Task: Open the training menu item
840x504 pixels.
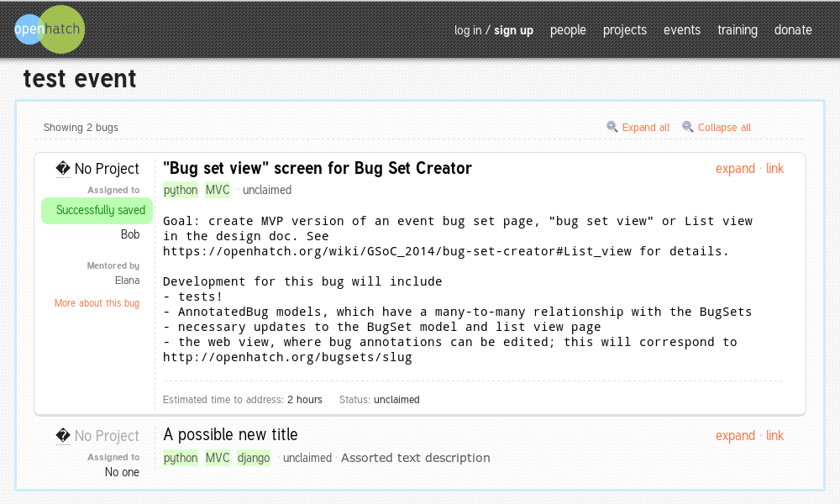Action: point(738,30)
